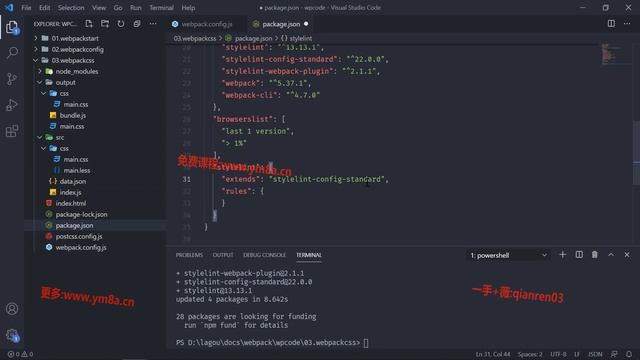Open the Selection menu
640x360 pixels.
click(x=71, y=8)
